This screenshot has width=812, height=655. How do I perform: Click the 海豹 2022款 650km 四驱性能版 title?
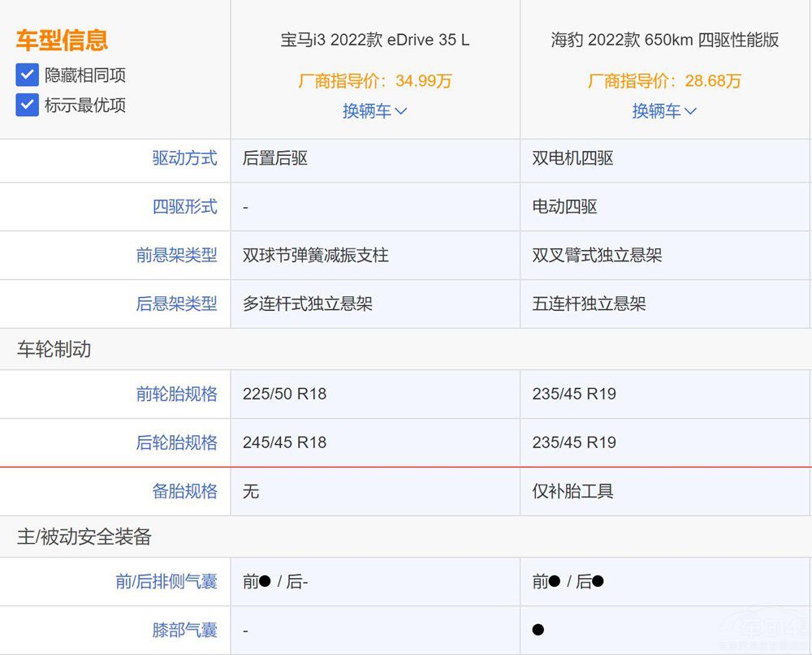(664, 40)
